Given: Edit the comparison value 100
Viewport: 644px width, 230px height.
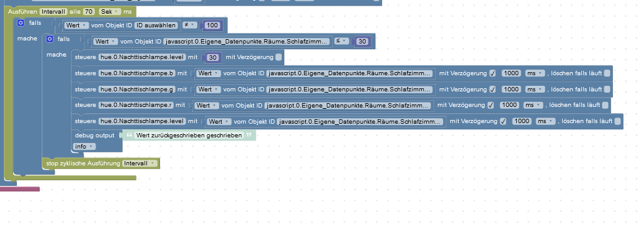Looking at the screenshot, I should (x=212, y=25).
